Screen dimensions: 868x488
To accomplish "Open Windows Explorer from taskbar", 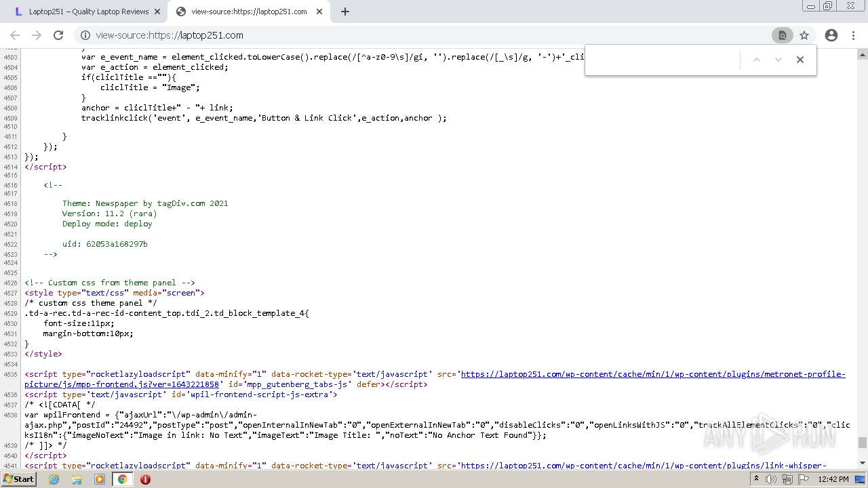I will click(77, 479).
